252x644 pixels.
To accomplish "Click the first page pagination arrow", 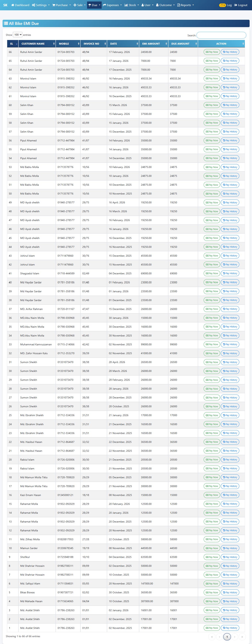I will coord(212,637).
